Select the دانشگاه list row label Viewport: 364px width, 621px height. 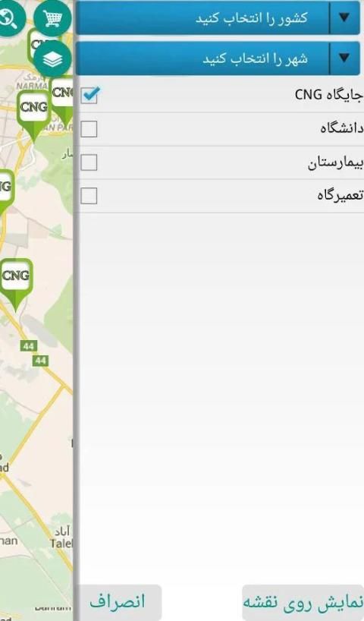[x=341, y=129]
